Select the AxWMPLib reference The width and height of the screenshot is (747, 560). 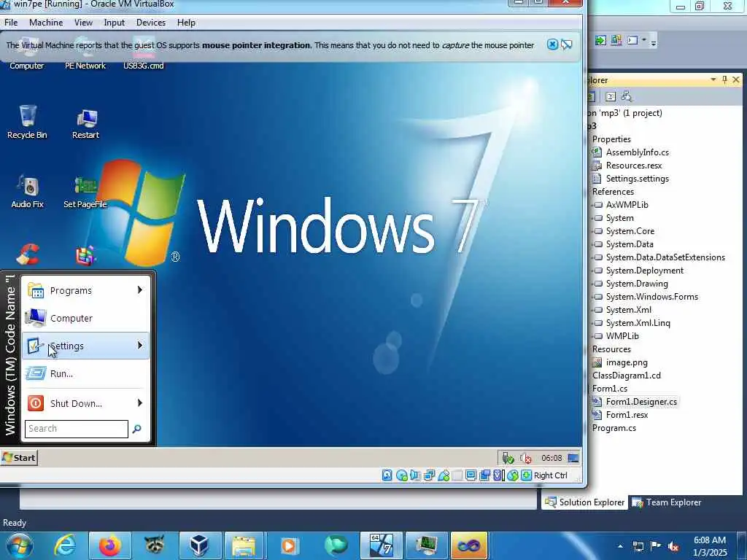tap(627, 205)
